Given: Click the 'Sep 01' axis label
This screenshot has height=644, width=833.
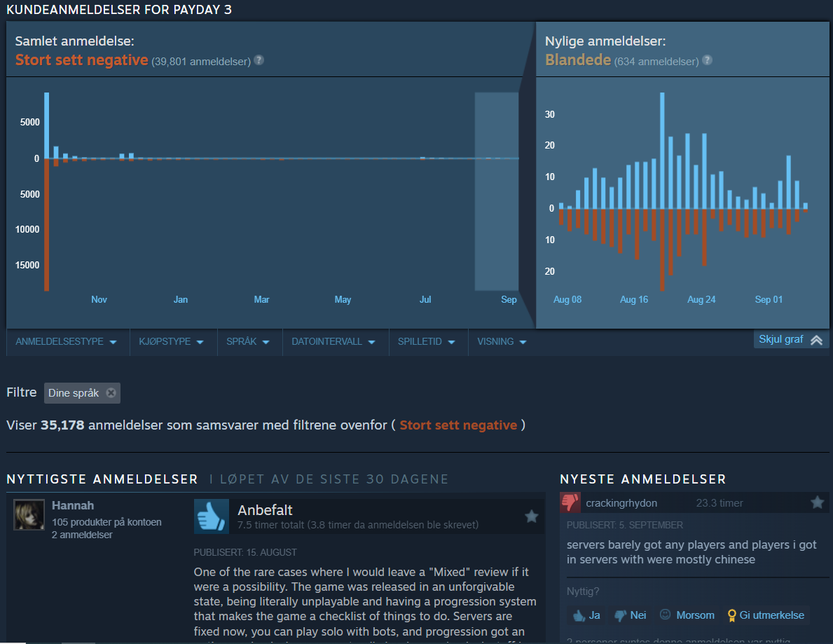Looking at the screenshot, I should 768,300.
